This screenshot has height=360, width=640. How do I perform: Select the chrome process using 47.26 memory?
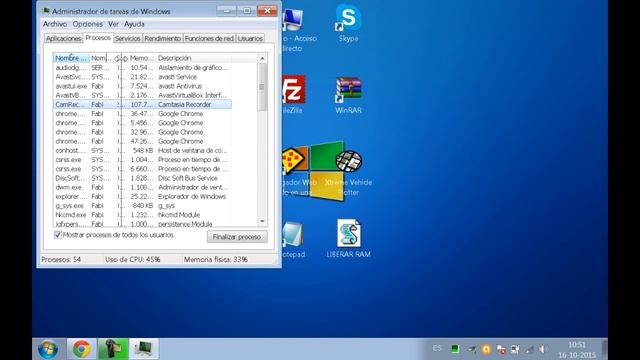click(x=142, y=141)
